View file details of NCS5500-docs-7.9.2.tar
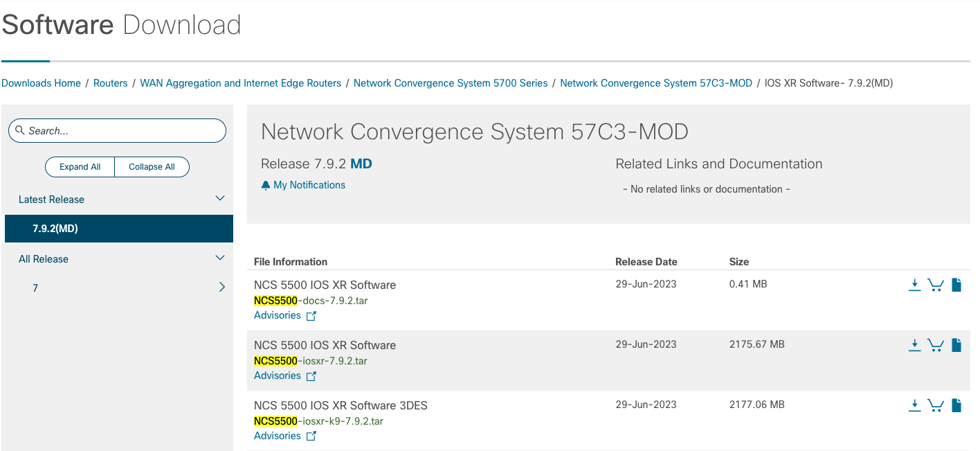 (956, 284)
